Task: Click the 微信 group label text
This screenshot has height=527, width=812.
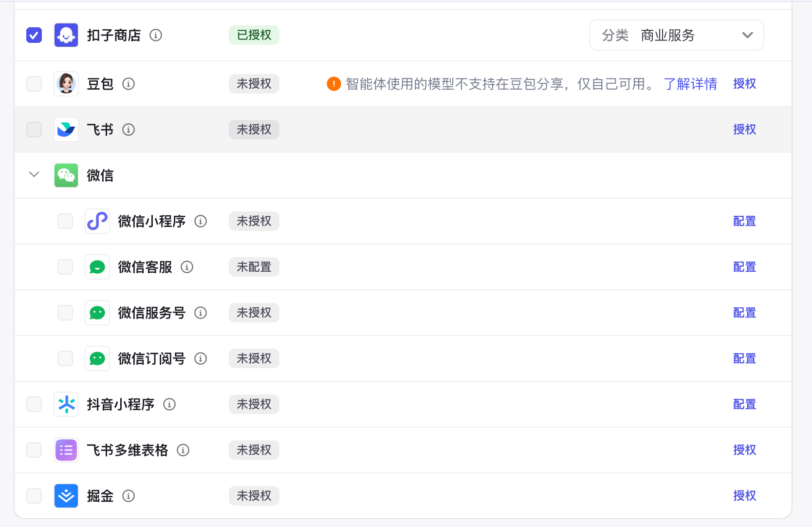Action: click(100, 175)
